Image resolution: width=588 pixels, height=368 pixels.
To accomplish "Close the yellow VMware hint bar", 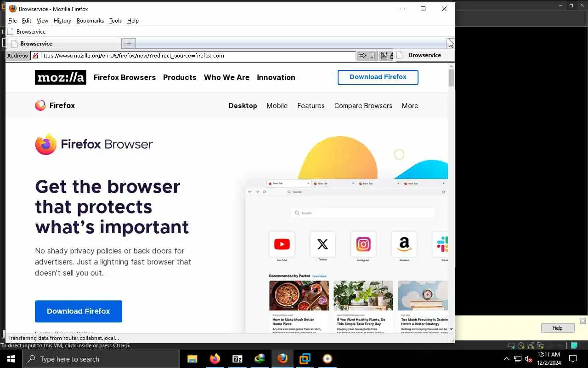I will [x=583, y=321].
